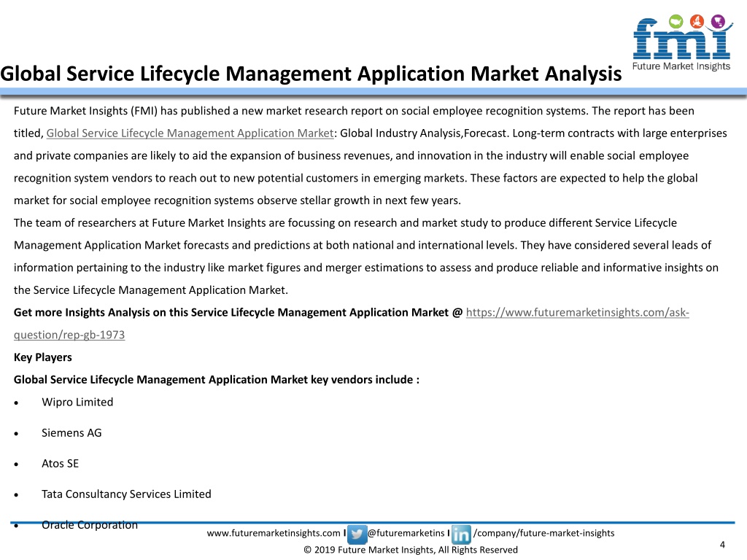The width and height of the screenshot is (747, 560).
Task: Select the 'Key Players' heading
Action: [x=43, y=357]
